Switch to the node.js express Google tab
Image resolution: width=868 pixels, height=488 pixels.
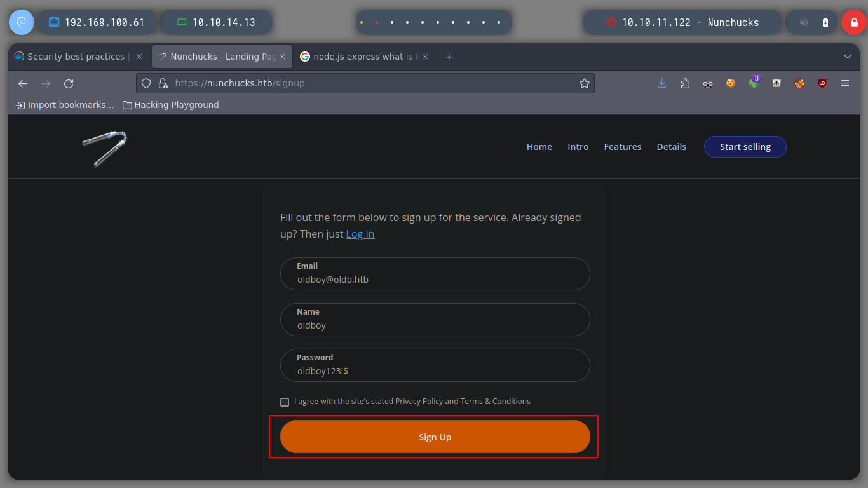(x=359, y=57)
